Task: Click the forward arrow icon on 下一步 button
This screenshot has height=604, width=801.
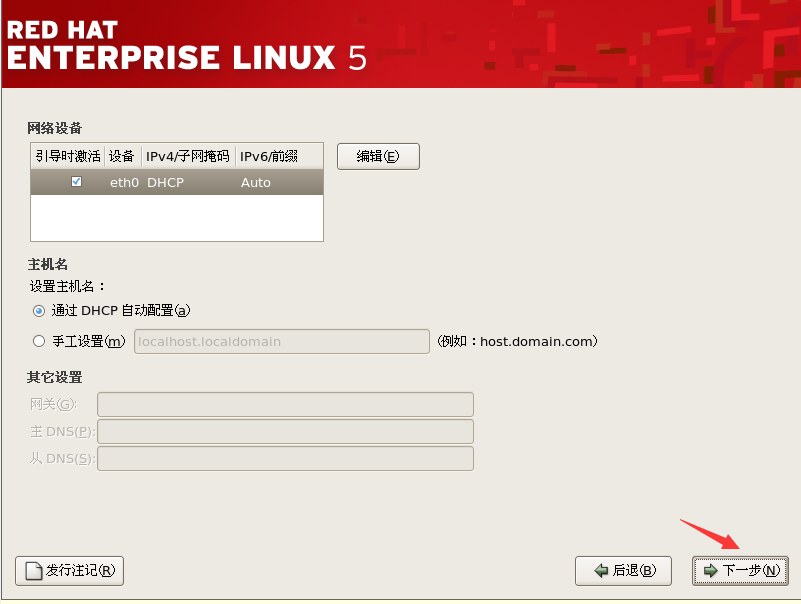Action: [x=710, y=570]
